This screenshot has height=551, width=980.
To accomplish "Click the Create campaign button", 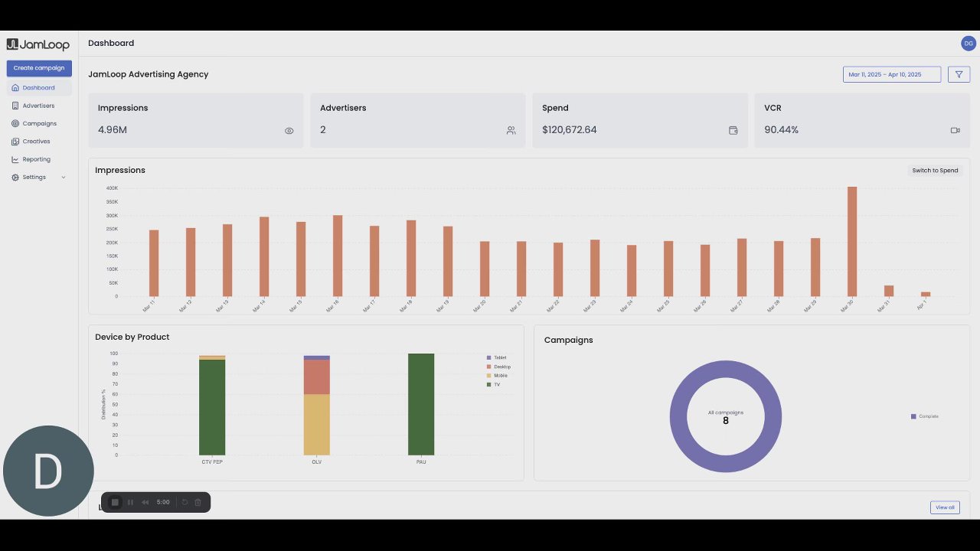I will tap(39, 68).
